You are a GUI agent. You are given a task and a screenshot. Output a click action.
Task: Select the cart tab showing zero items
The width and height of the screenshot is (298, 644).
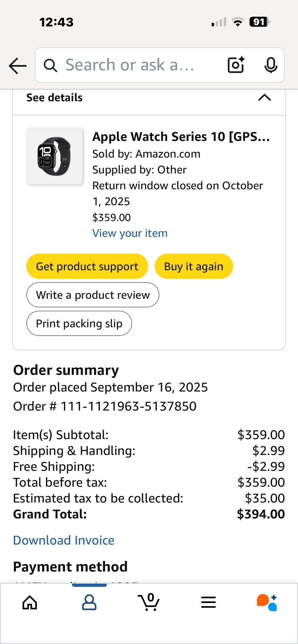point(149,602)
